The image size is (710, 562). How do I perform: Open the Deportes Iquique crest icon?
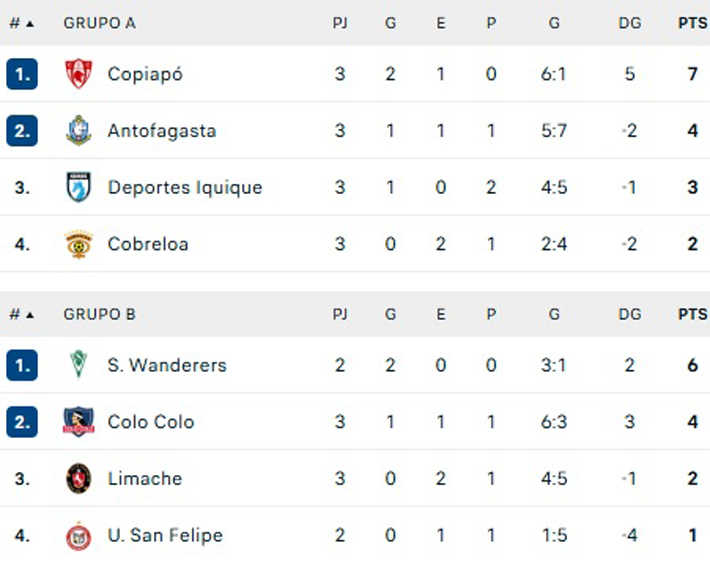tap(79, 187)
